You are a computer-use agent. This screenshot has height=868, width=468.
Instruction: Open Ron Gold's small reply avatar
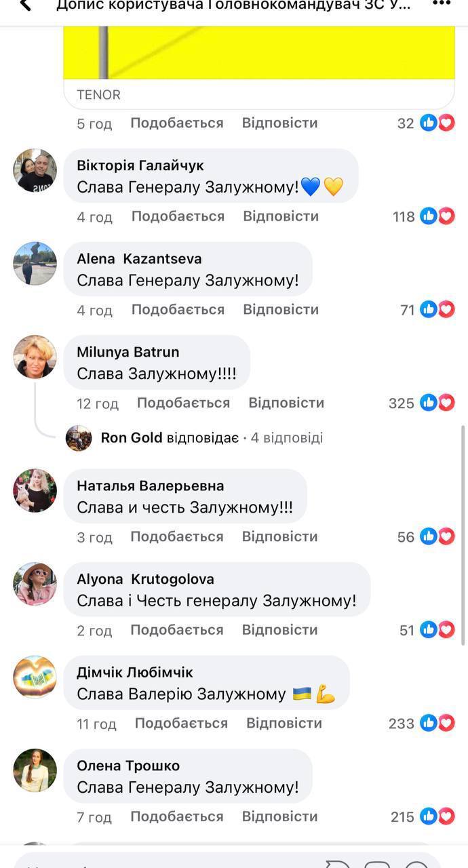pos(79,438)
